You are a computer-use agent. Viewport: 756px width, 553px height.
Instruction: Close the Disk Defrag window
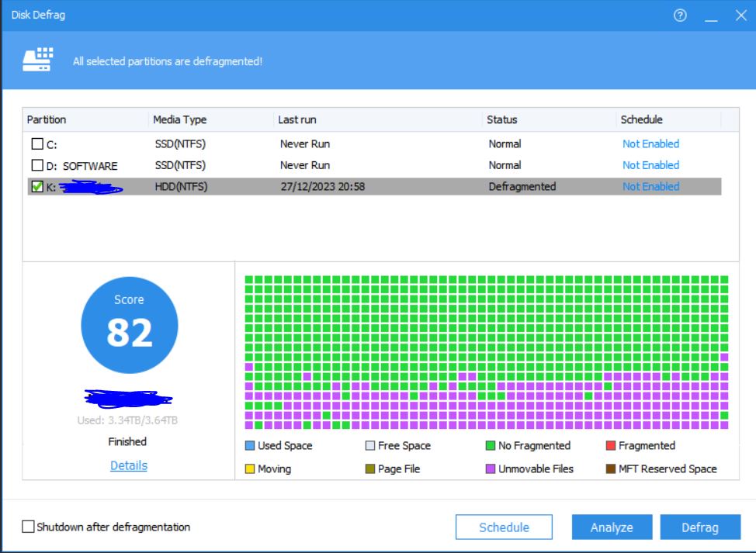pos(741,16)
